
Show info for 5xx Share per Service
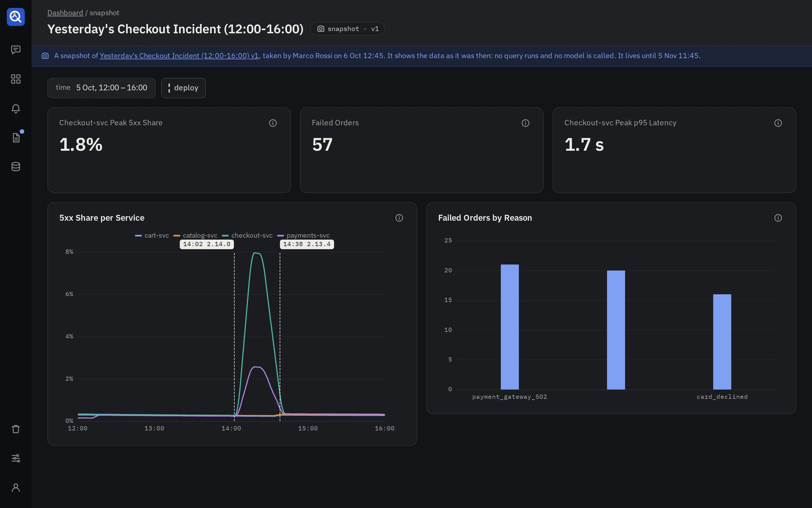[399, 218]
